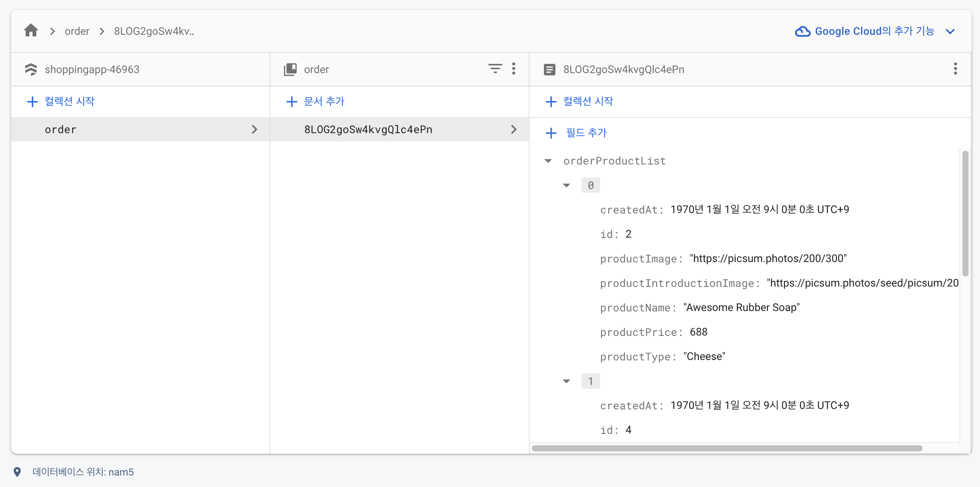Click the first createdAt timestamp value
Screen dimensions: 980x487
pos(760,209)
